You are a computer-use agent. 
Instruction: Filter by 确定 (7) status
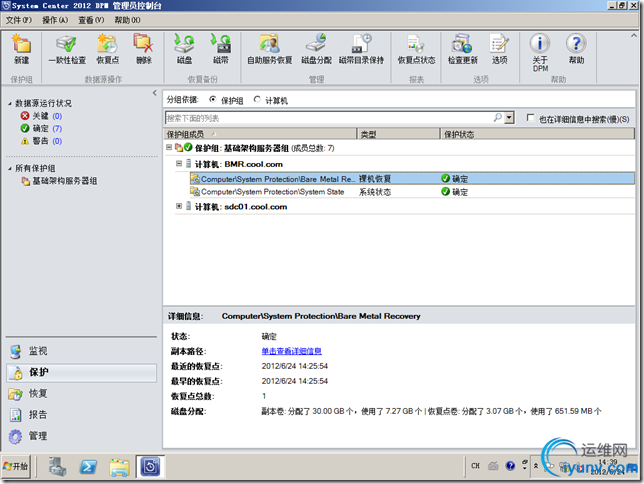click(41, 129)
